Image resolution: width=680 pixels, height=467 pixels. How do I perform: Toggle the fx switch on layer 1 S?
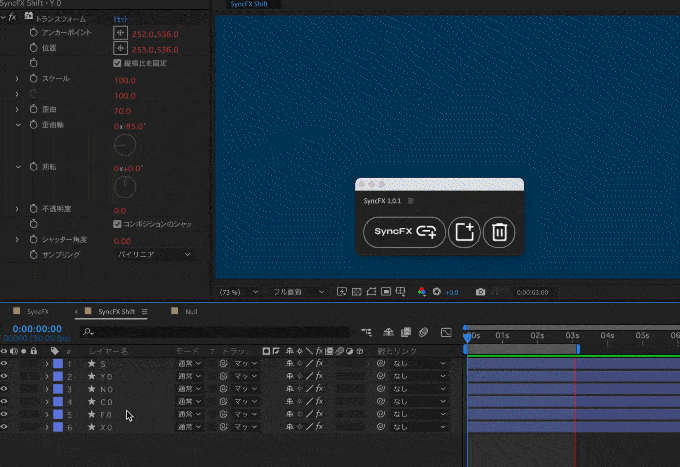click(x=320, y=363)
